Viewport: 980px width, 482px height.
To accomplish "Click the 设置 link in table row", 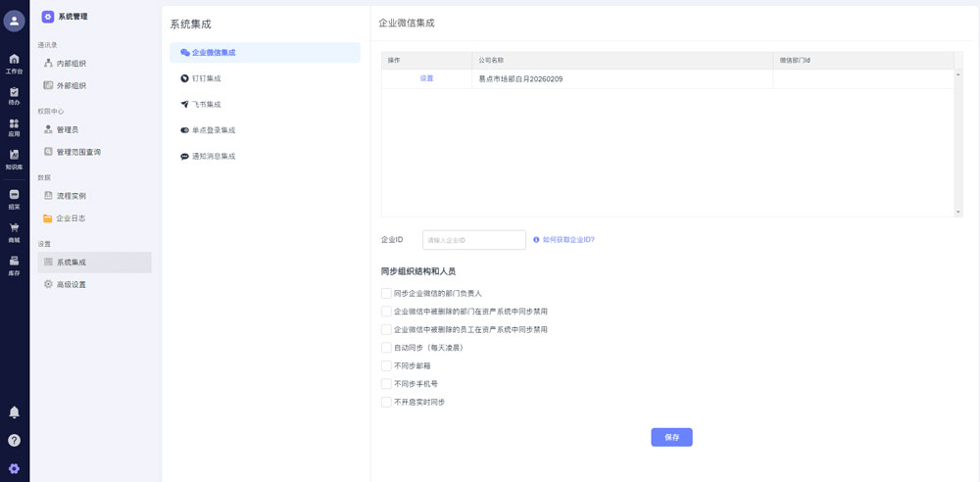I will click(426, 78).
